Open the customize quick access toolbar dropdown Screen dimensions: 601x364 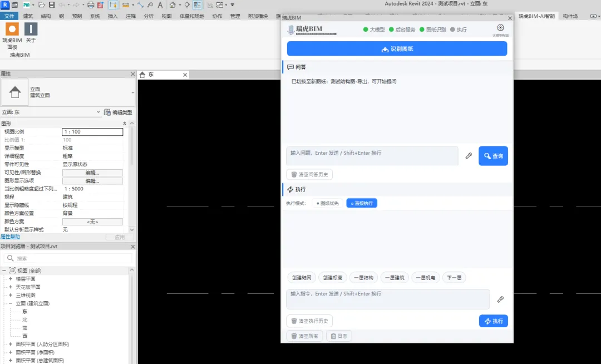coord(232,5)
